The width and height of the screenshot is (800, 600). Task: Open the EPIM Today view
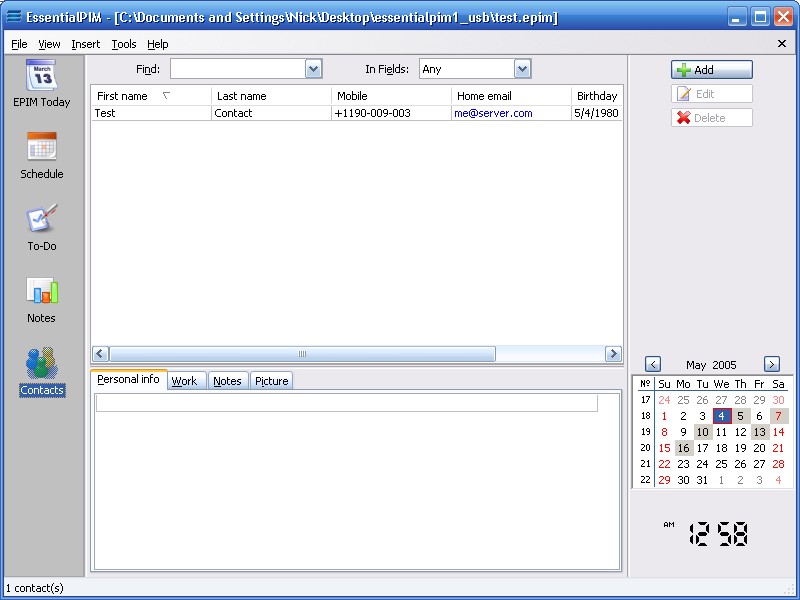(x=41, y=83)
